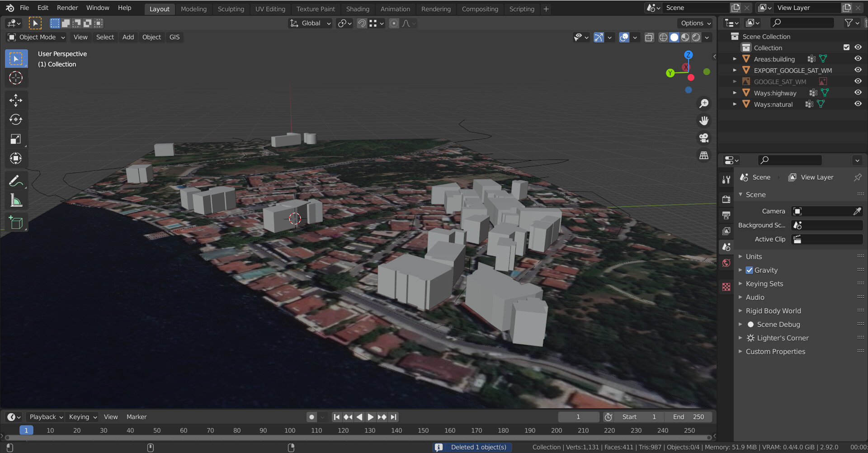
Task: Click the pin icon in Properties header
Action: pos(858,177)
